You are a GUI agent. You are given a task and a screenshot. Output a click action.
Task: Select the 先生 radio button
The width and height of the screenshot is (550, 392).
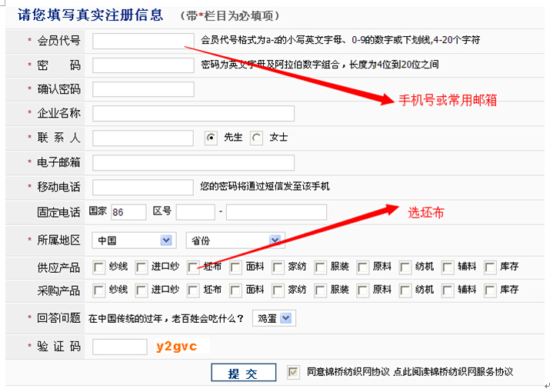(210, 138)
